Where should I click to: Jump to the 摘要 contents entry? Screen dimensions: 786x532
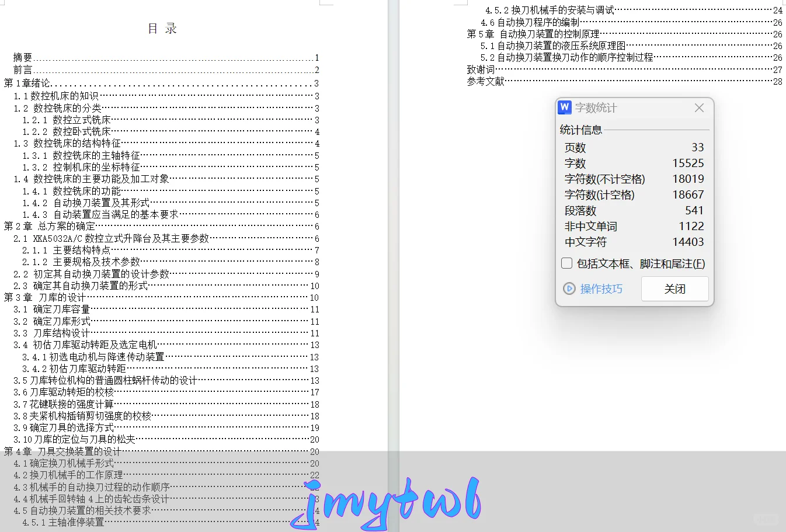click(166, 57)
